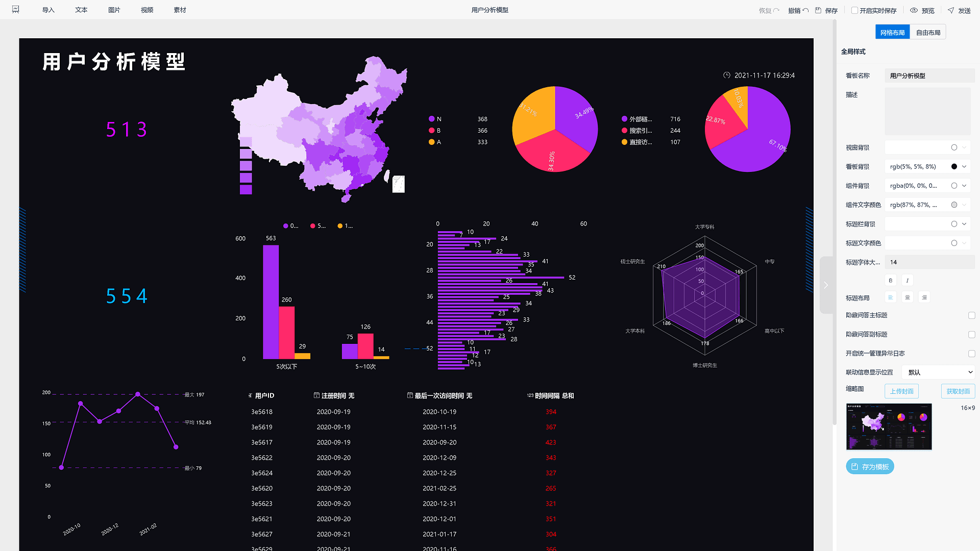Viewport: 980px width, 551px height.
Task: Click the dashboard cover thumbnail preview
Action: point(889,427)
